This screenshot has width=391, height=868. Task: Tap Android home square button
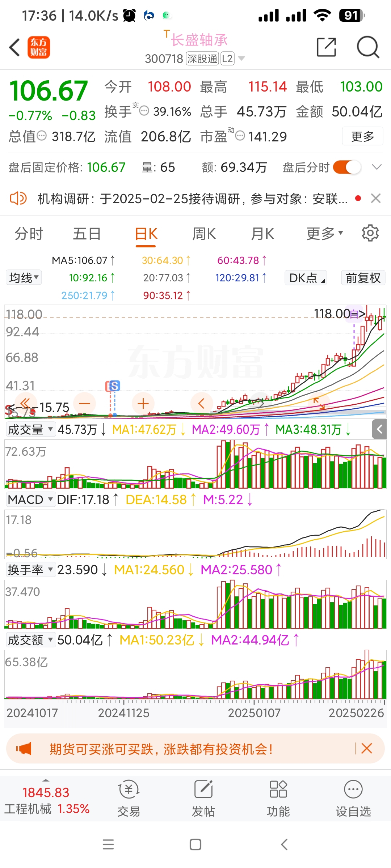click(195, 844)
